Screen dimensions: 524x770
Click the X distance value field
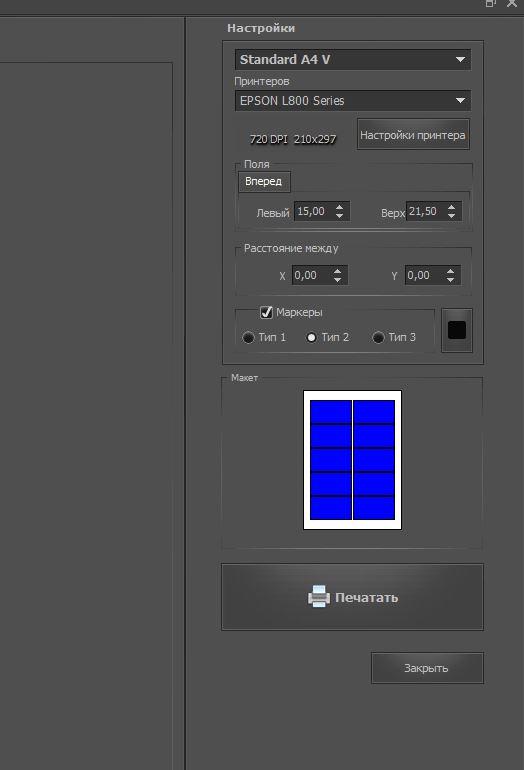pos(311,275)
